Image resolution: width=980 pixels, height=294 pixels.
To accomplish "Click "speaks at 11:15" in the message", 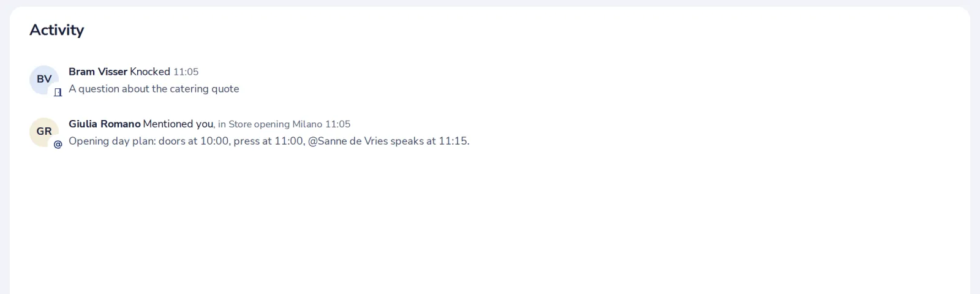I will tap(429, 141).
